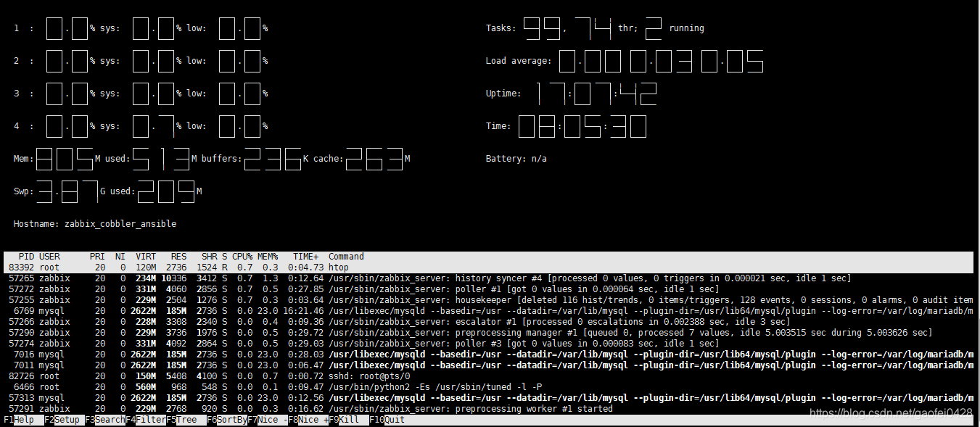980x427 pixels.
Task: Sort processes by VIRT column header
Action: [145, 257]
